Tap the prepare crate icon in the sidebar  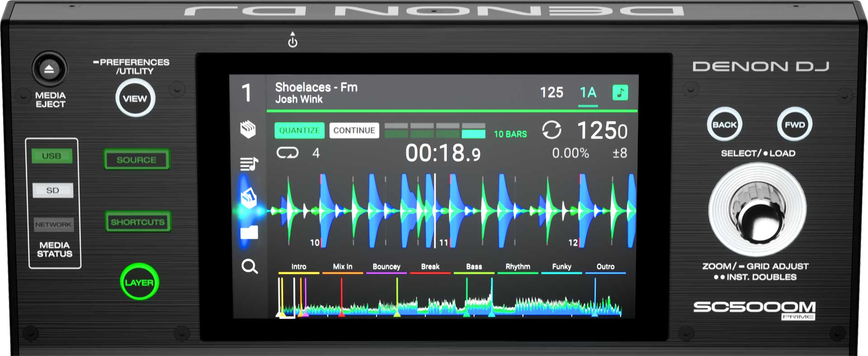tap(249, 198)
